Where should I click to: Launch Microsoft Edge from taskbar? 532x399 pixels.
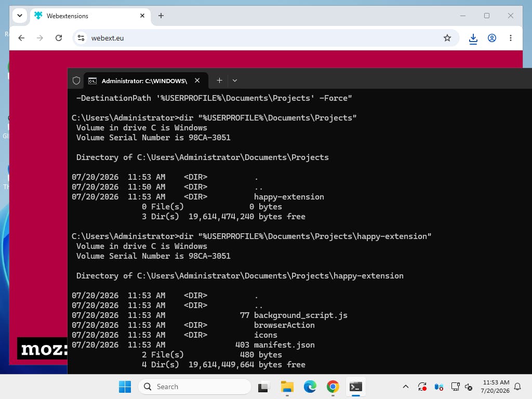310,387
